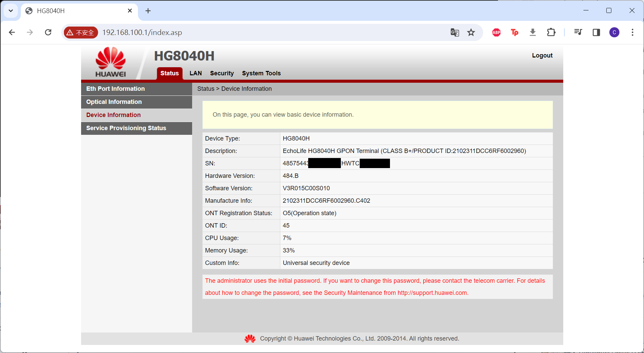
Task: Switch to the LAN tab
Action: 195,73
